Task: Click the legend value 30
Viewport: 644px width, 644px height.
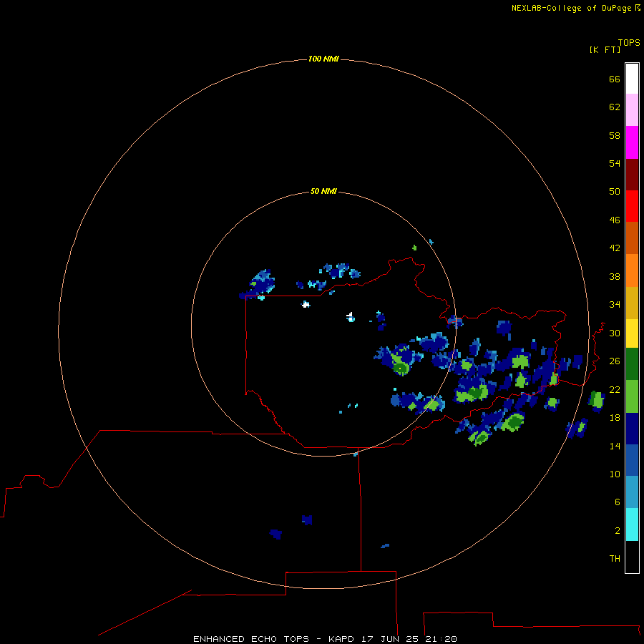Action: tap(615, 333)
